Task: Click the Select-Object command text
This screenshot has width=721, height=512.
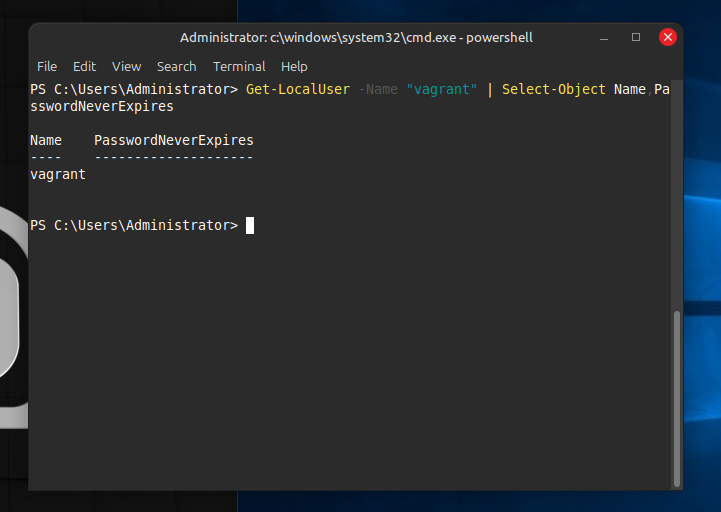Action: [x=554, y=89]
